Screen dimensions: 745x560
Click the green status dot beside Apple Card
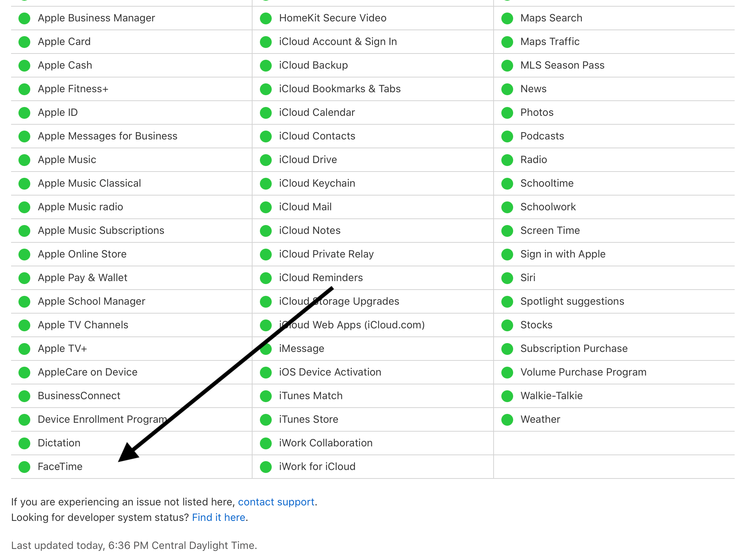coord(24,42)
